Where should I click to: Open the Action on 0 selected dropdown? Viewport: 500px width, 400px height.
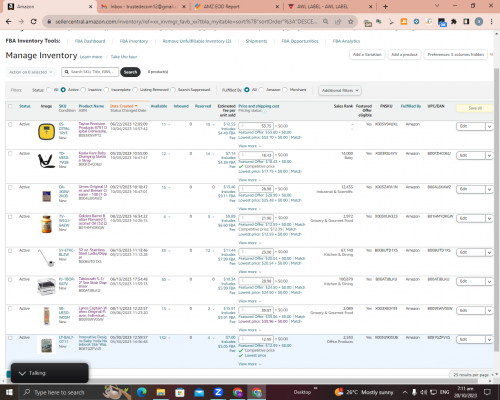(x=30, y=72)
